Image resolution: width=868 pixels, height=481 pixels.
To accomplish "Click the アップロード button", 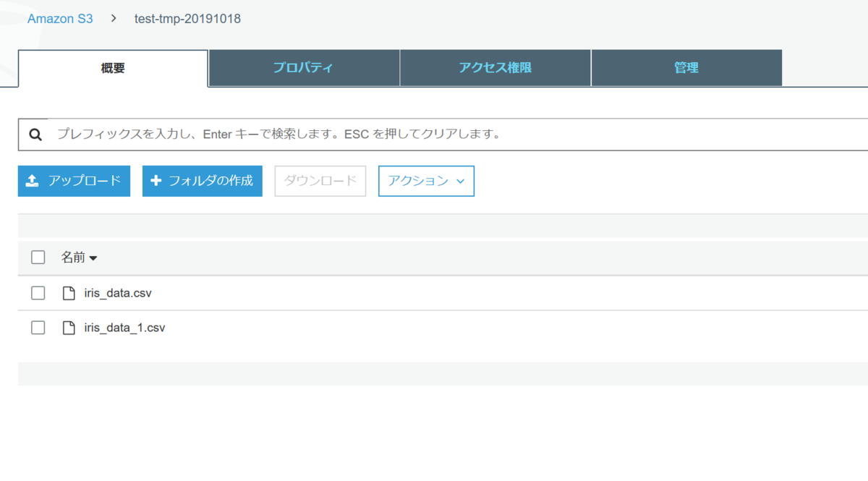I will 74,181.
